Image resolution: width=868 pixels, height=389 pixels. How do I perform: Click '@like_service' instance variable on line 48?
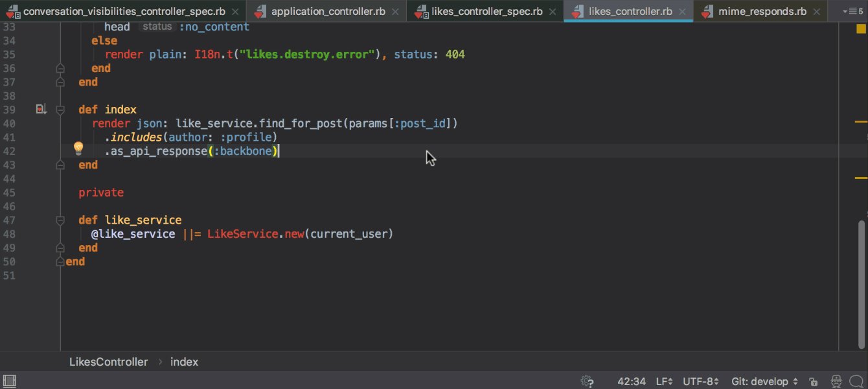pos(133,234)
